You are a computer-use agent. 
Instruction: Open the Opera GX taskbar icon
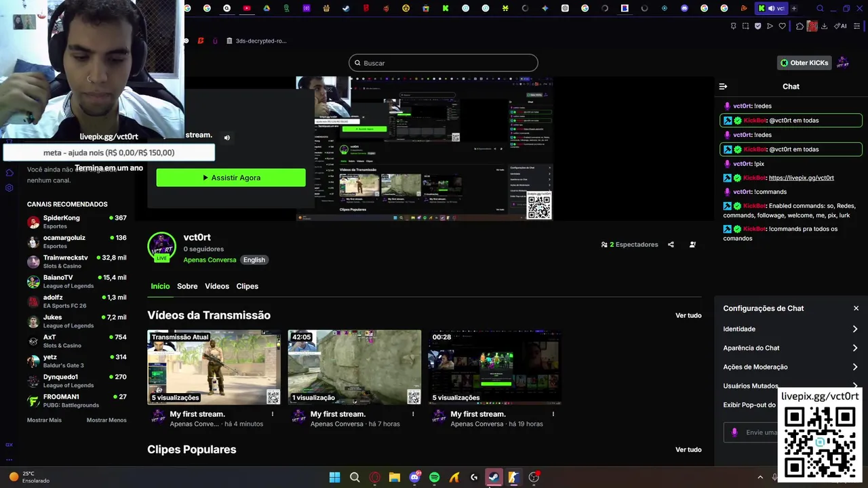pyautogui.click(x=374, y=477)
